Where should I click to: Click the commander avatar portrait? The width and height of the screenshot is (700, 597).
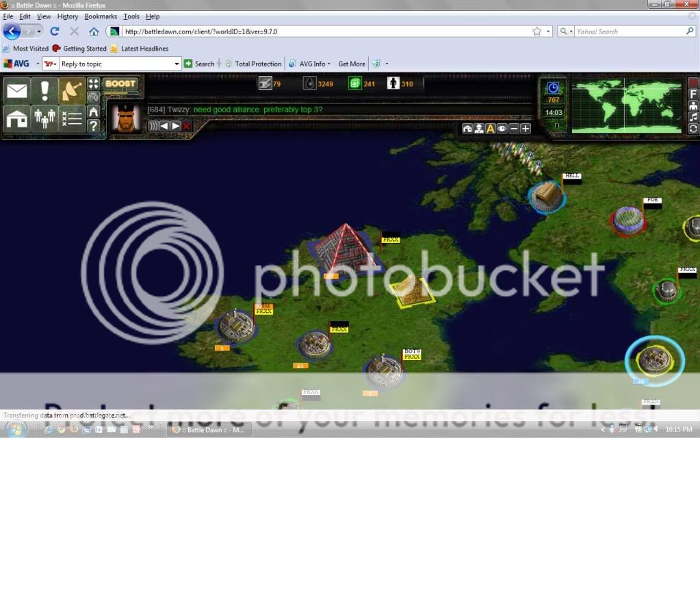(x=125, y=118)
